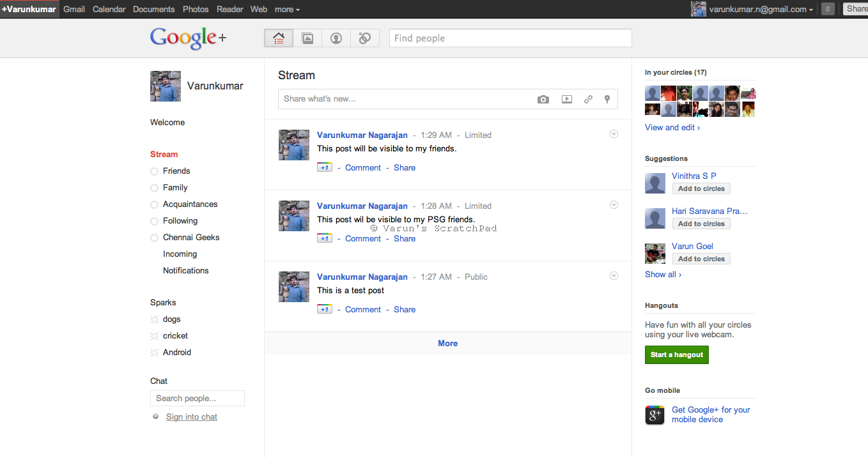Click the Google+ logo
868x458 pixels.
(x=188, y=38)
